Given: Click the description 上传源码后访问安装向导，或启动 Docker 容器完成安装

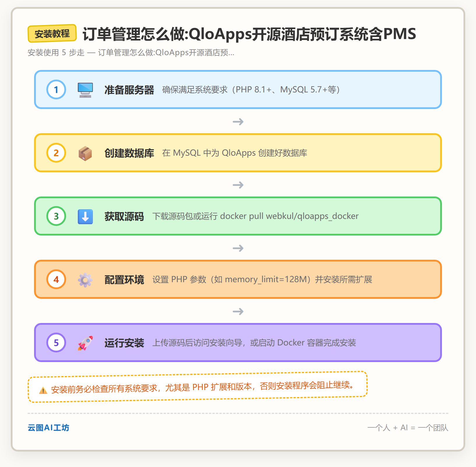Looking at the screenshot, I should 254,343.
